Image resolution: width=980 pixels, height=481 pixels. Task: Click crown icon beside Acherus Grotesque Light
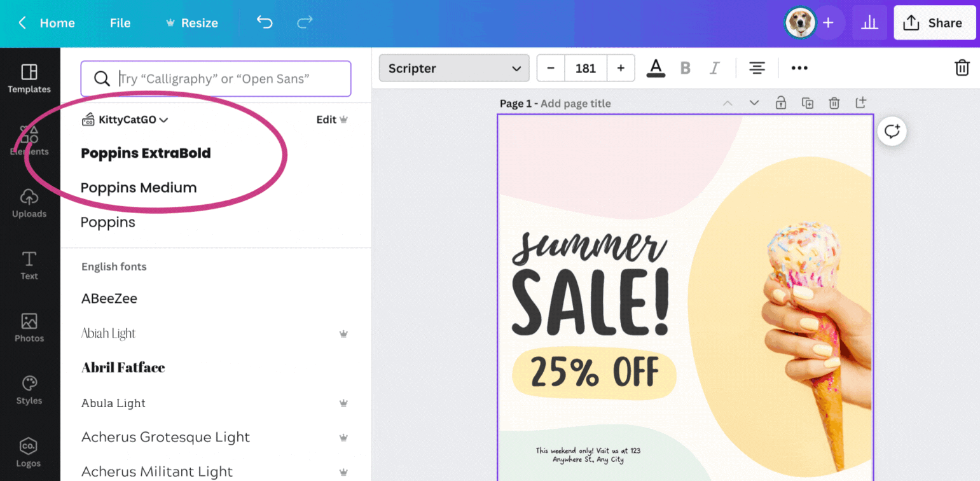[x=343, y=437]
